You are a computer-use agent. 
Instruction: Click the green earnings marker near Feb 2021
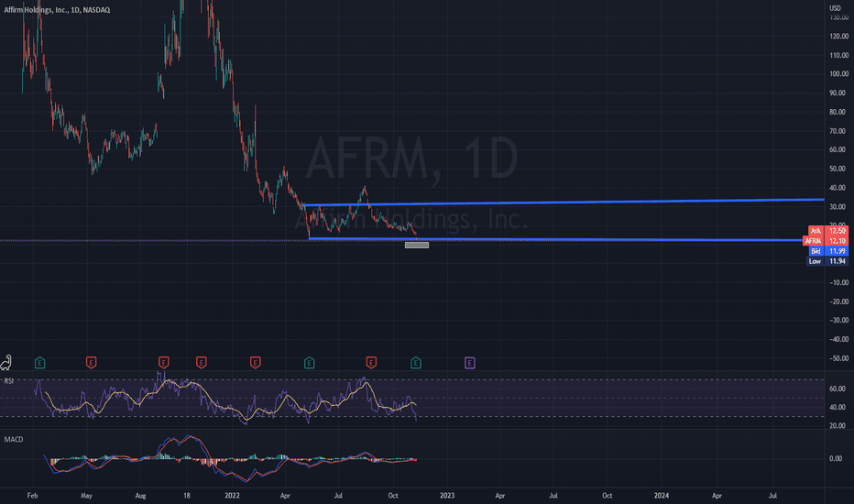[x=39, y=363]
